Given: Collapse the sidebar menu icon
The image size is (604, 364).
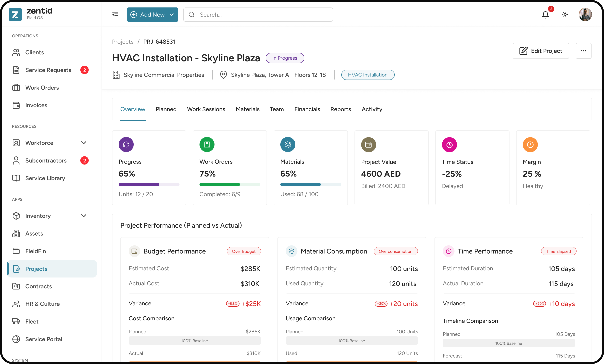Looking at the screenshot, I should [x=115, y=15].
